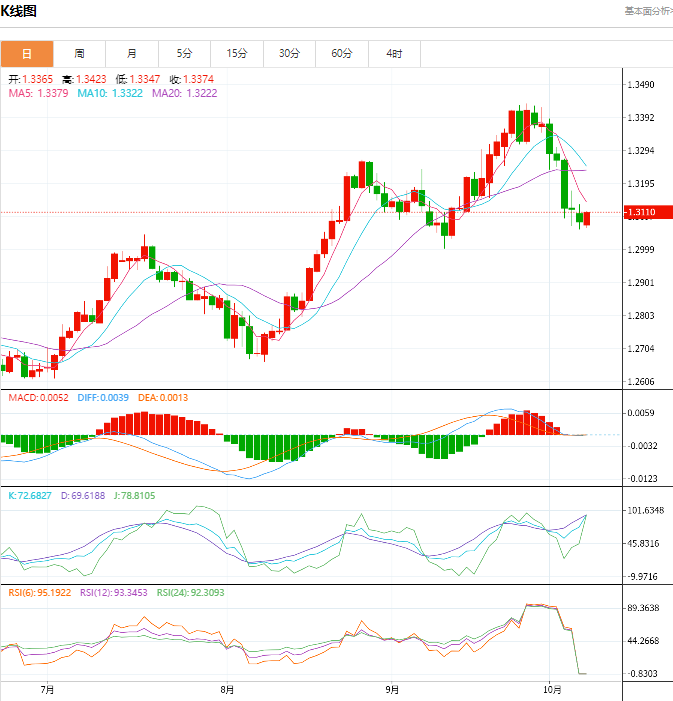Select the 15分 interval tab

tap(236, 53)
